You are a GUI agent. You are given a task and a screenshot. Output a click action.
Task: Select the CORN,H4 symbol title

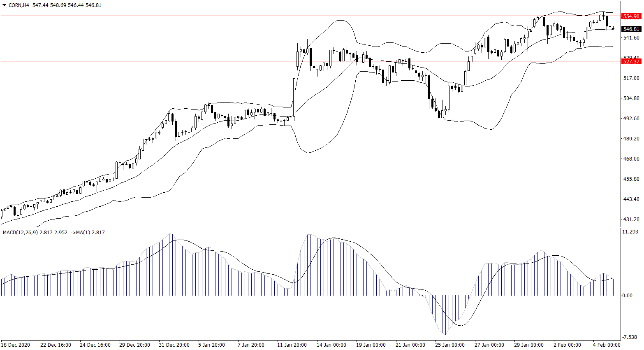click(19, 5)
